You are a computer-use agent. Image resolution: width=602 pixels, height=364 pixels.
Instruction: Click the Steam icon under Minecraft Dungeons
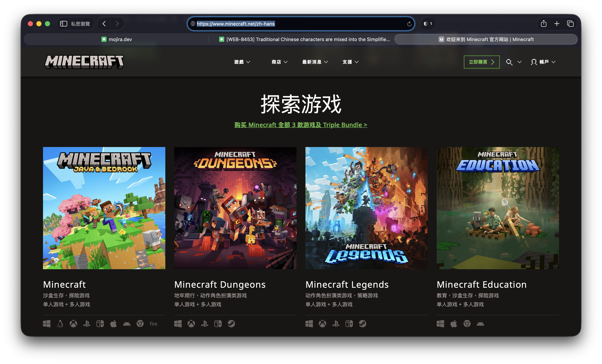pos(231,324)
